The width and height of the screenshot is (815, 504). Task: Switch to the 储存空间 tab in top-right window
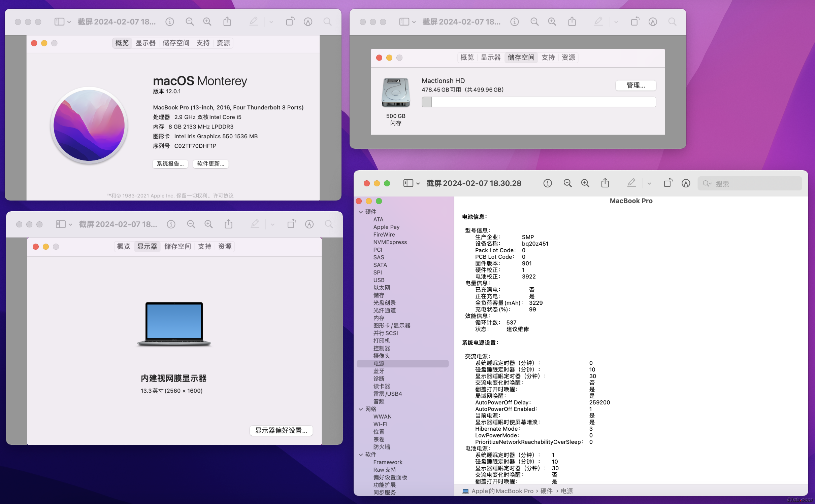521,57
